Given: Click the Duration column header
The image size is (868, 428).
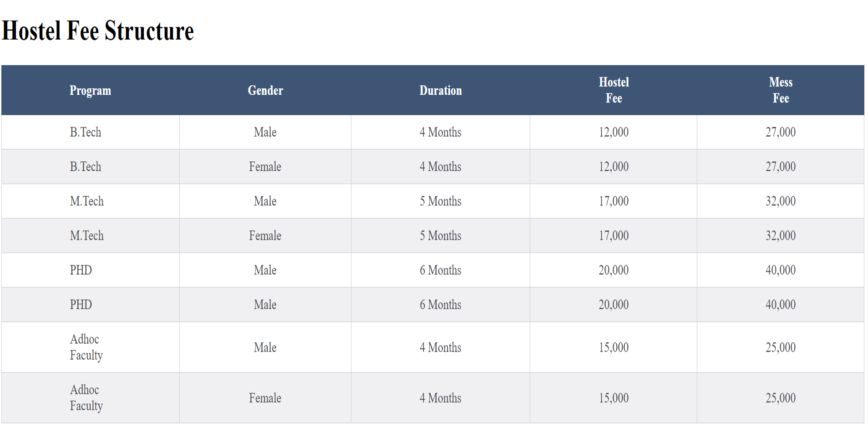Looking at the screenshot, I should (440, 91).
